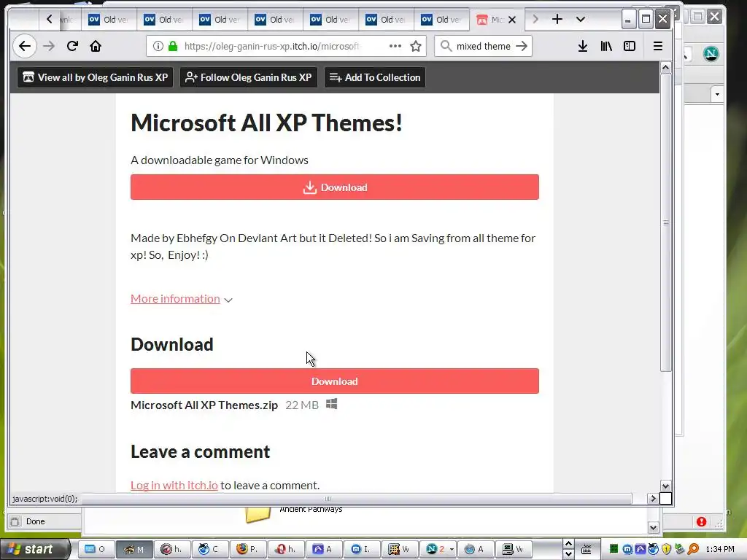Click page scrollbar down arrow
Image resolution: width=747 pixels, height=560 pixels.
coord(665,486)
